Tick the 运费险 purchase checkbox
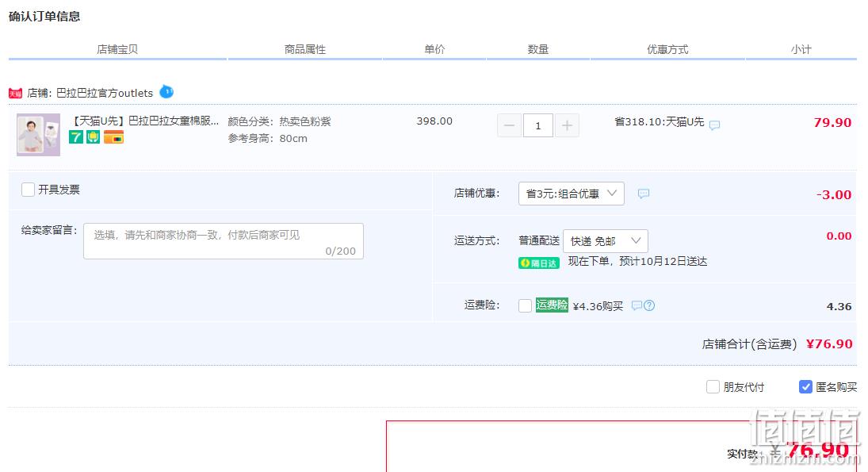This screenshot has height=472, width=868. click(526, 305)
